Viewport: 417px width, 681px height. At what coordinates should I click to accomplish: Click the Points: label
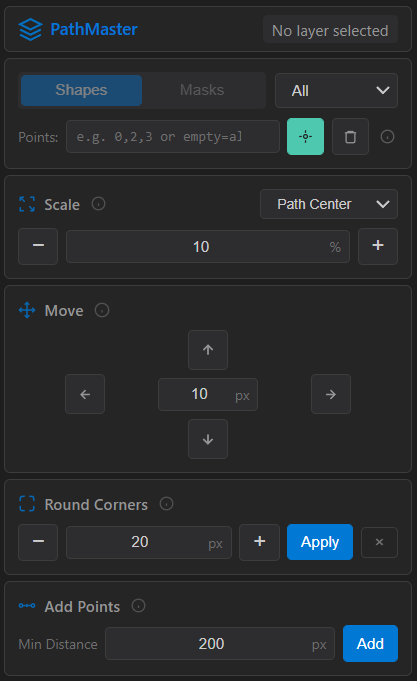(x=38, y=137)
